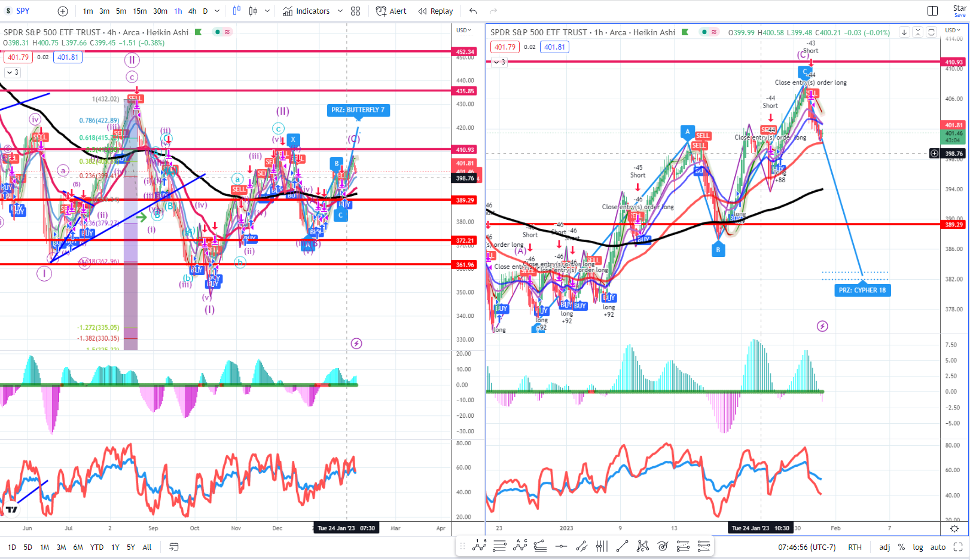The width and height of the screenshot is (970, 560).
Task: Expand the indicators favorites dropdown arrow
Action: click(x=340, y=11)
